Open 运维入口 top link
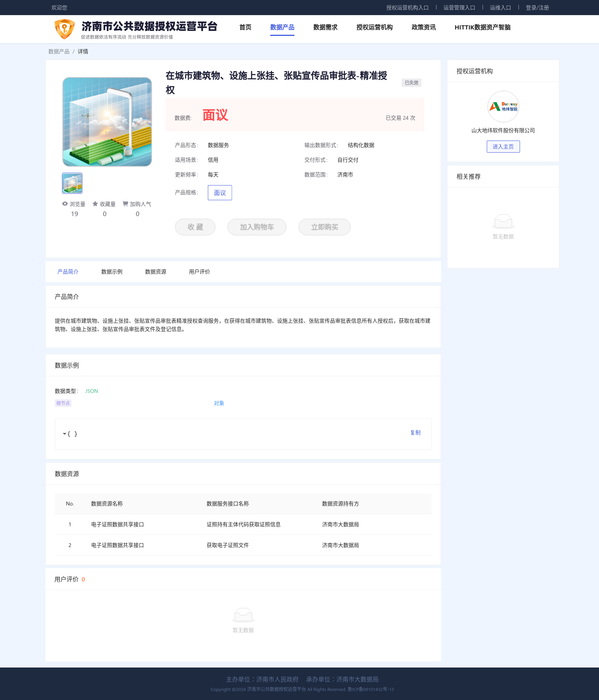 pos(500,8)
